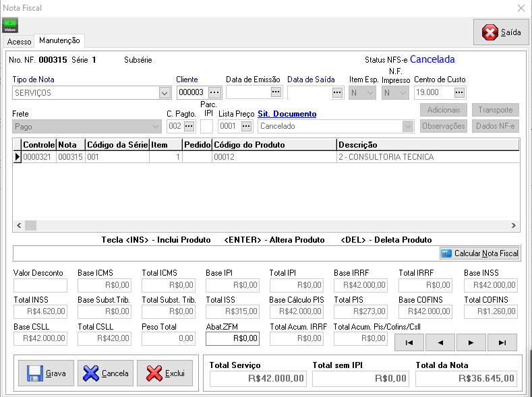Click Calcular Nota Fiscal button

pyautogui.click(x=479, y=253)
